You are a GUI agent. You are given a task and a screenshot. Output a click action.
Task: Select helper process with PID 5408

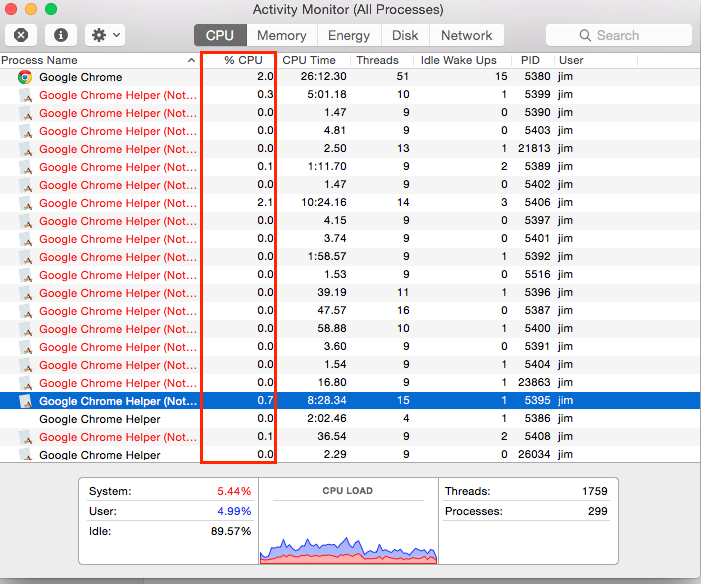coord(350,436)
